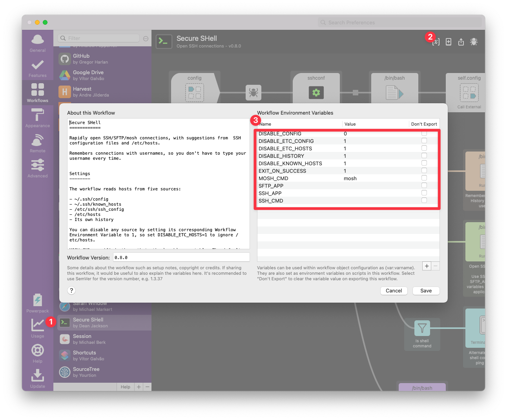Click the Secure SHell terminal header icon
Screen dimensions: 507x420
[x=164, y=42]
